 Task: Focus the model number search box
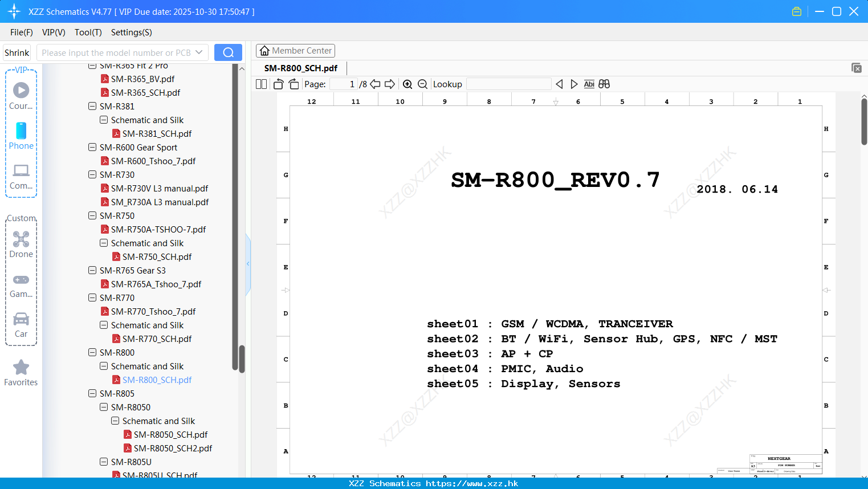click(116, 52)
